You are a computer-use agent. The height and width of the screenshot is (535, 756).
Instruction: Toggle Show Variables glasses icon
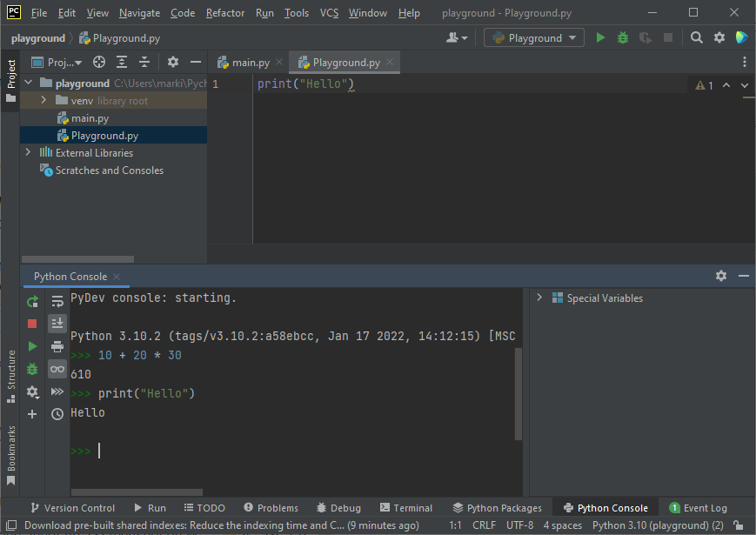[57, 369]
